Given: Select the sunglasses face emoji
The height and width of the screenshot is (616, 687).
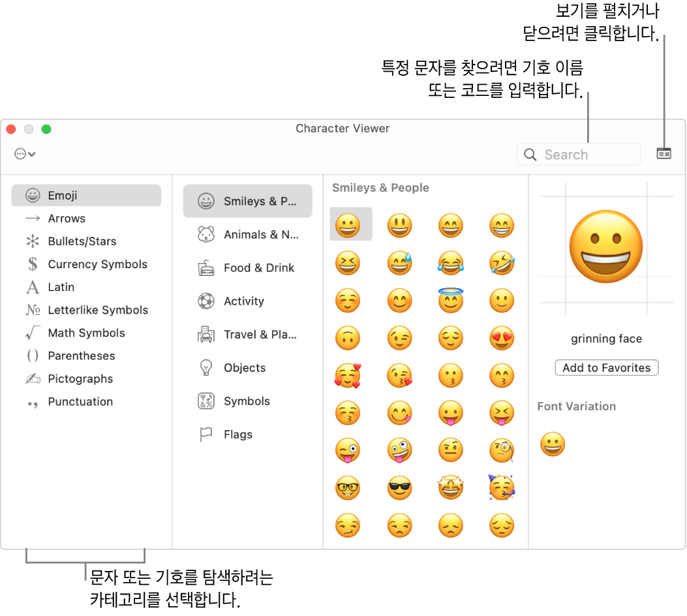Looking at the screenshot, I should click(399, 488).
